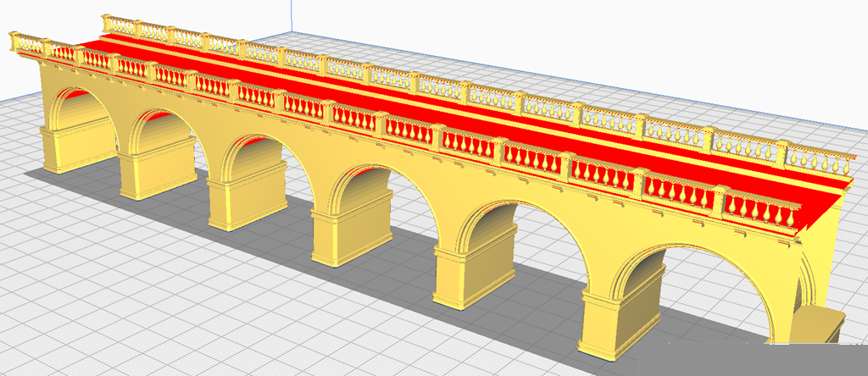Click inside the rightmost arch opening
Viewport: 868px width, 376px height.
721,288
